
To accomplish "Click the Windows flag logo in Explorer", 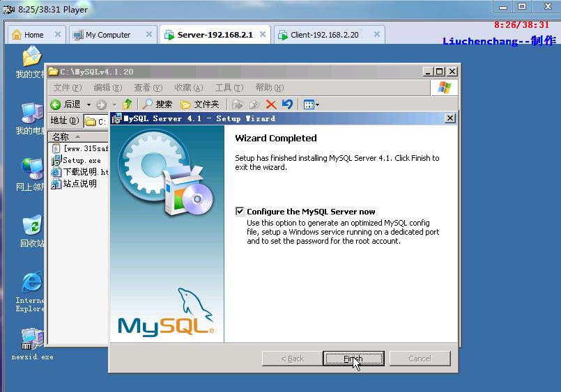I will click(444, 88).
